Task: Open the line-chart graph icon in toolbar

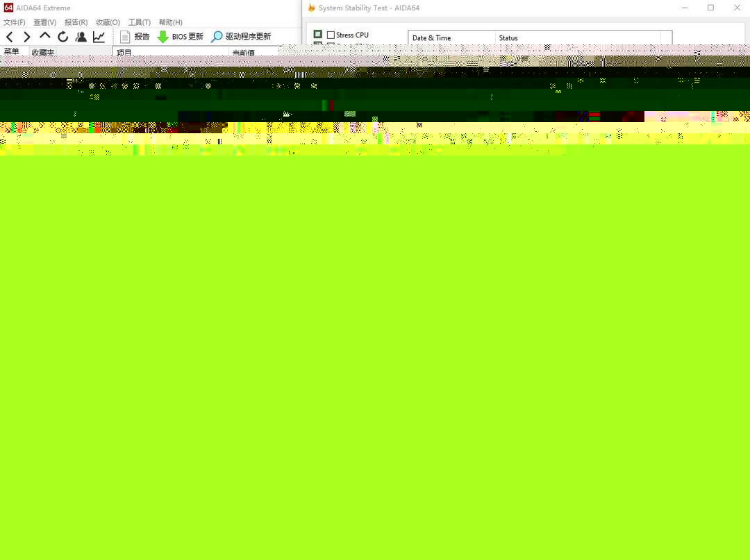Action: click(x=99, y=37)
